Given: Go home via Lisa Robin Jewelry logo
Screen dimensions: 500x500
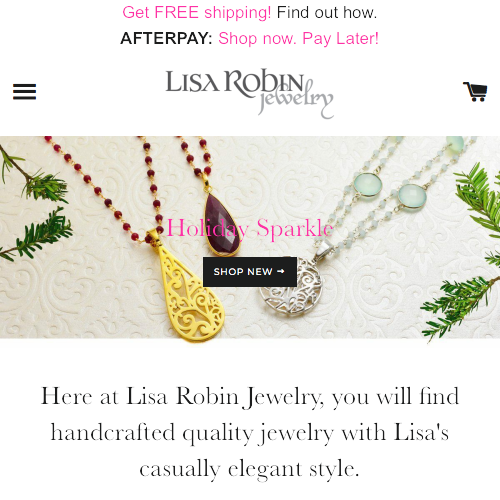Looking at the screenshot, I should click(x=249, y=93).
